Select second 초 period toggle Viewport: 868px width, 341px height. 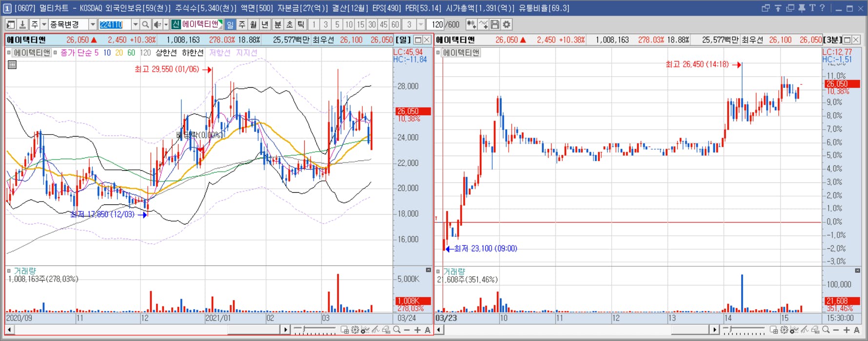tap(289, 24)
